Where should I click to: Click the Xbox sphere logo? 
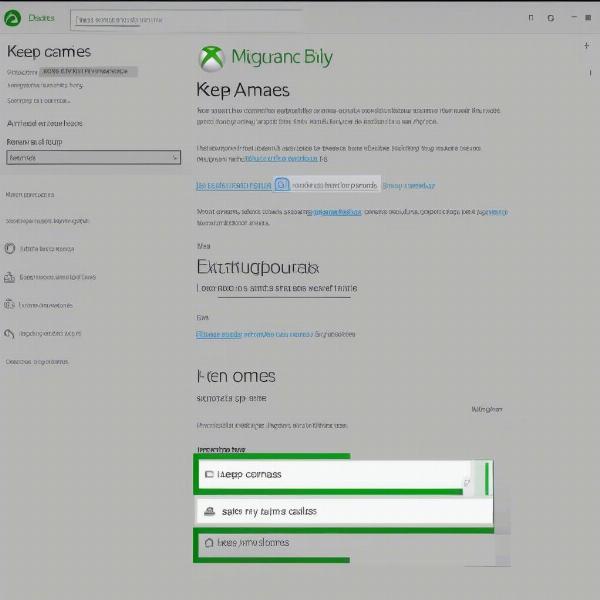212,59
